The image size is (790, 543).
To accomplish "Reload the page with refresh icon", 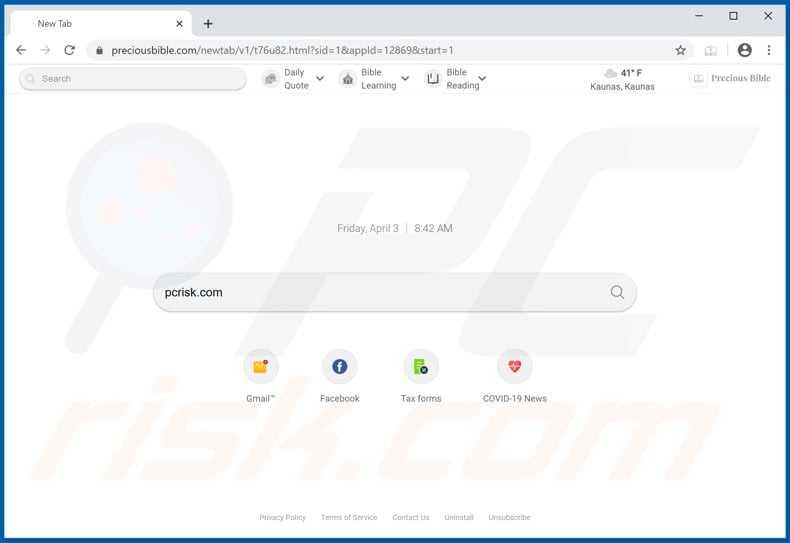I will tap(70, 50).
